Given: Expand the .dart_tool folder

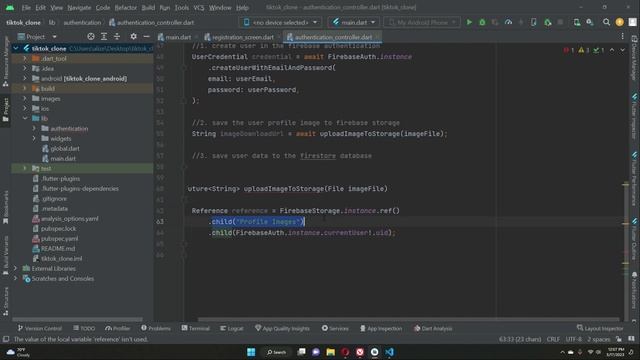Looking at the screenshot, I should (25, 58).
